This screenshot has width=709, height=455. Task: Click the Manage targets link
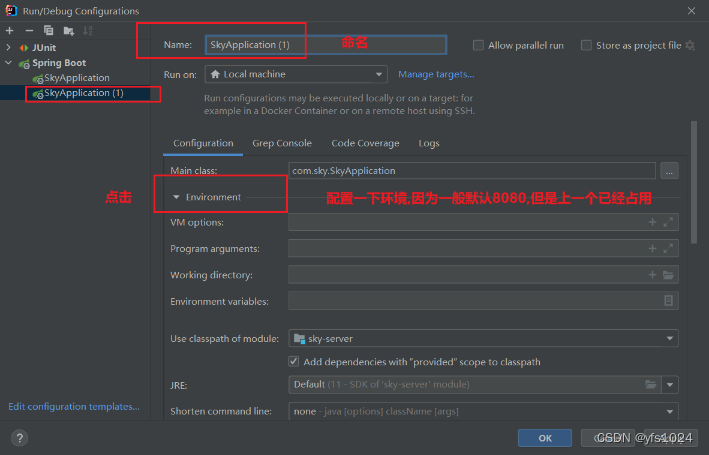(x=436, y=74)
